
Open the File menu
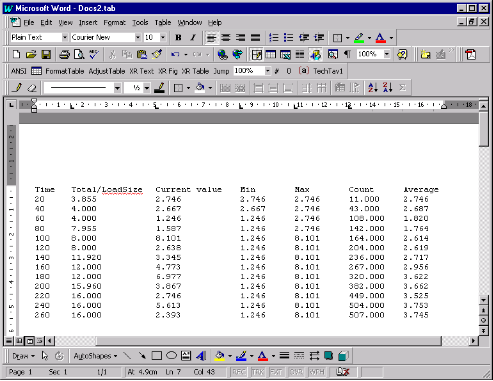(29, 22)
